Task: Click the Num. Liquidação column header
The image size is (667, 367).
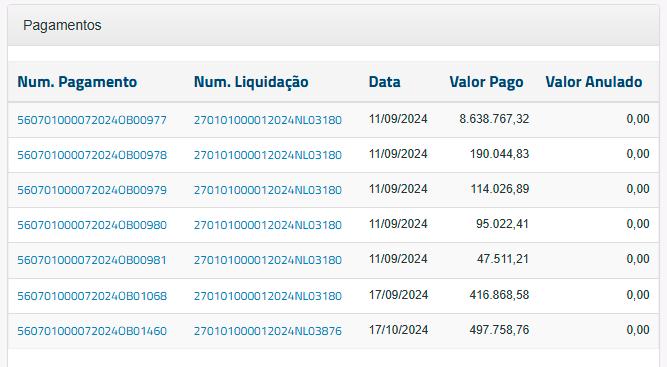Action: [x=251, y=82]
